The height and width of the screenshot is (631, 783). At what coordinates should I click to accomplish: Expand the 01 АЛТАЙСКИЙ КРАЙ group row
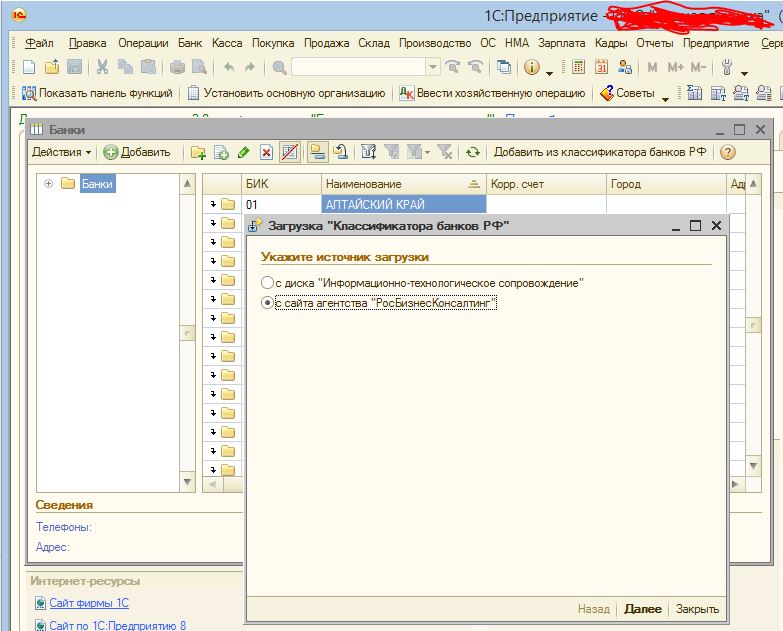coord(213,204)
